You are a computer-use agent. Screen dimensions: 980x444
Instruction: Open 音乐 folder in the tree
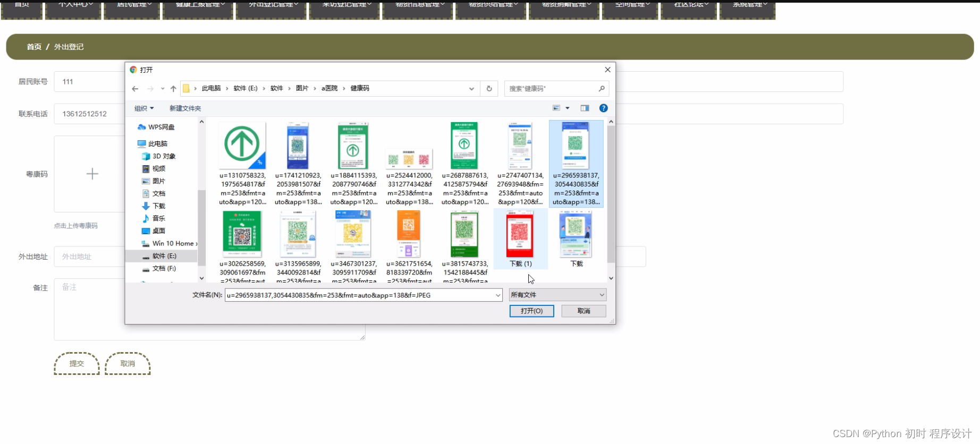tap(154, 218)
